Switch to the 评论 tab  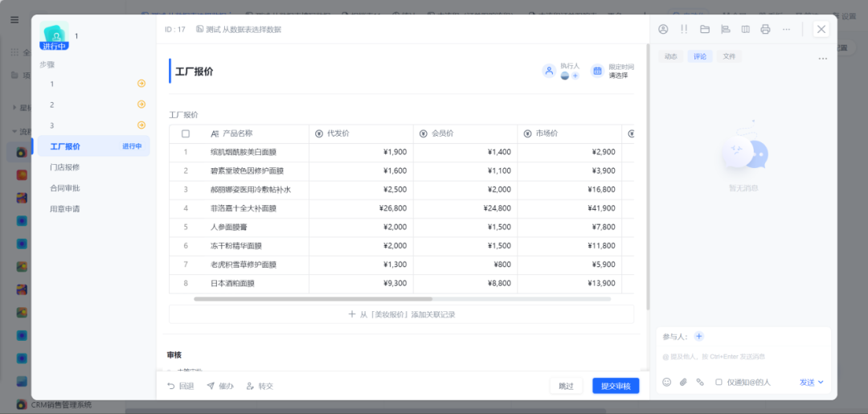click(700, 56)
